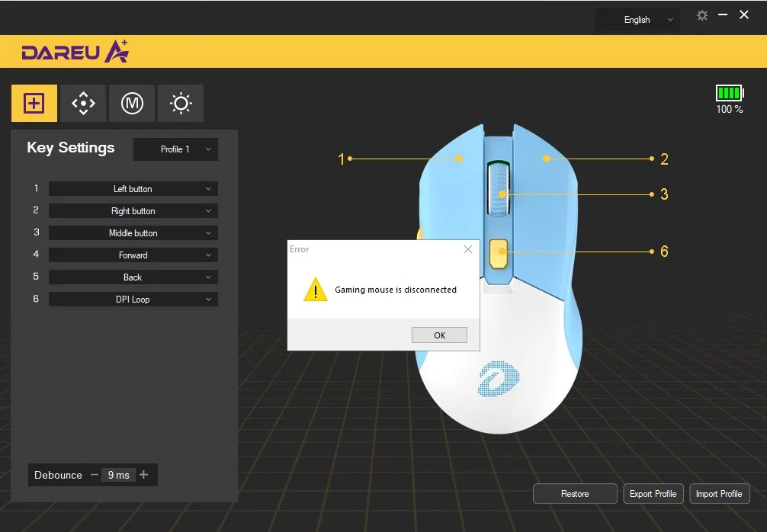Open the Macro (M) tab icon
Screen dimensions: 767x532
tap(132, 103)
